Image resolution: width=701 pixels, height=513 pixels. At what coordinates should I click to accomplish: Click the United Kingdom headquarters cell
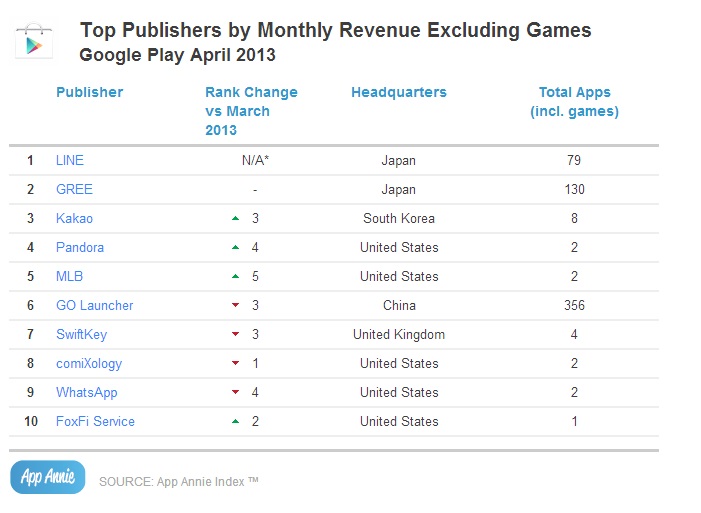click(399, 335)
